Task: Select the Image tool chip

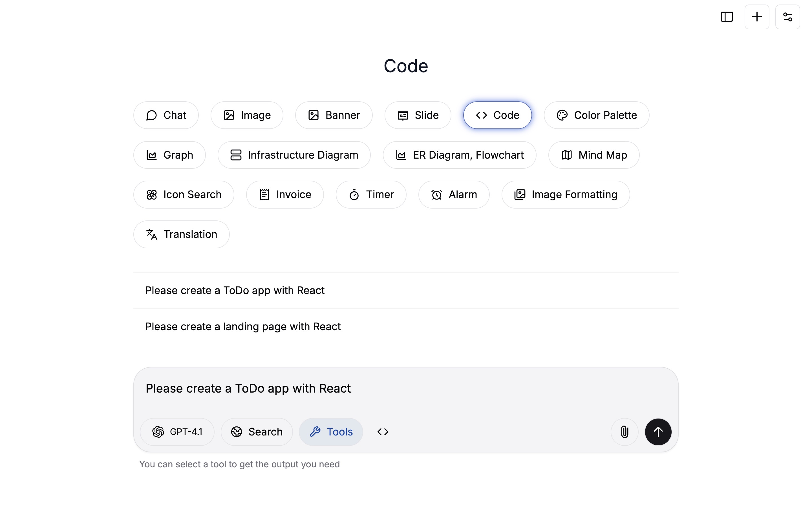Action: [247, 115]
